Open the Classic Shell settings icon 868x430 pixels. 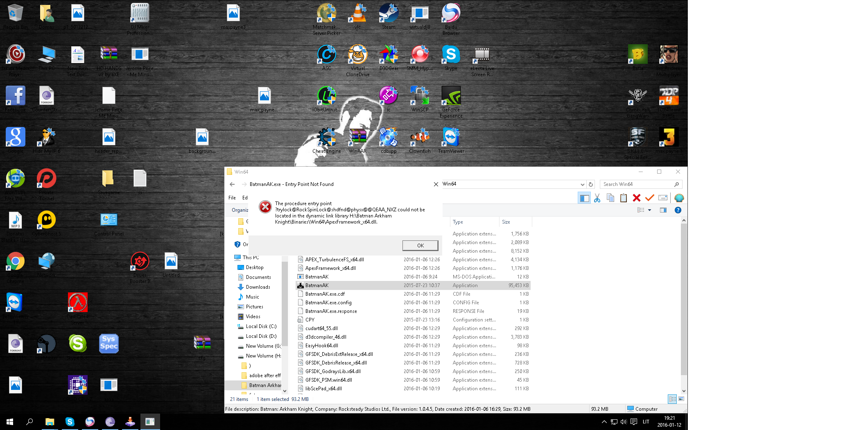tap(679, 198)
